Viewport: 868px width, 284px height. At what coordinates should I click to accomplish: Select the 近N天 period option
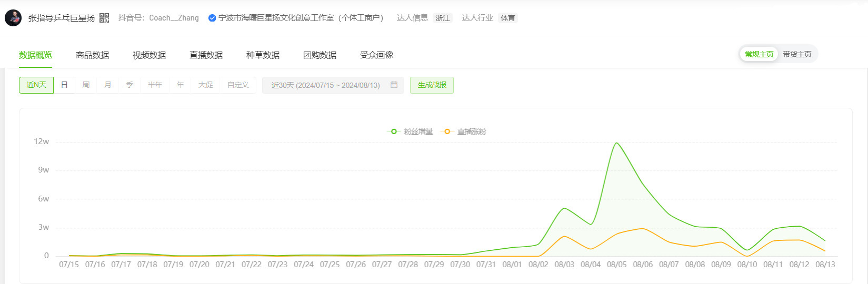pyautogui.click(x=36, y=85)
